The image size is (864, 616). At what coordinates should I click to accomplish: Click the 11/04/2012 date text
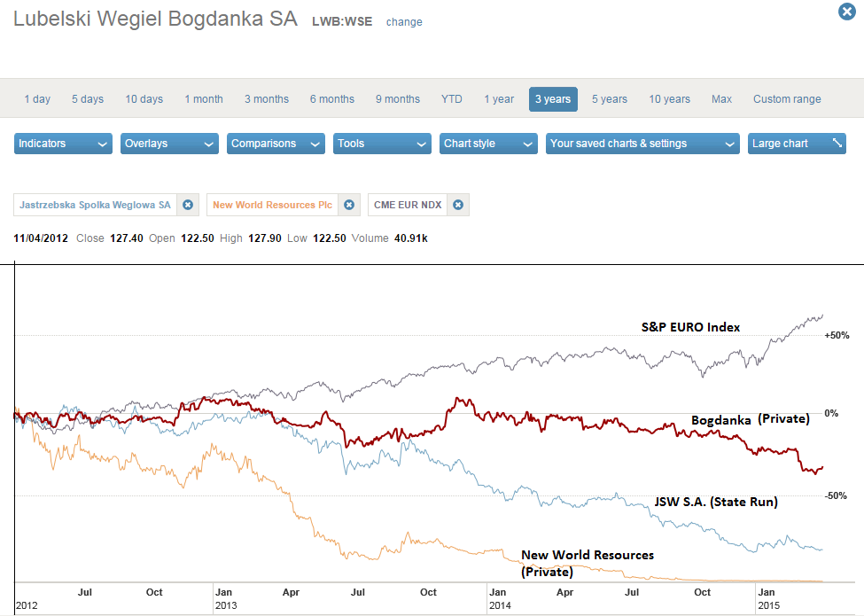click(41, 238)
